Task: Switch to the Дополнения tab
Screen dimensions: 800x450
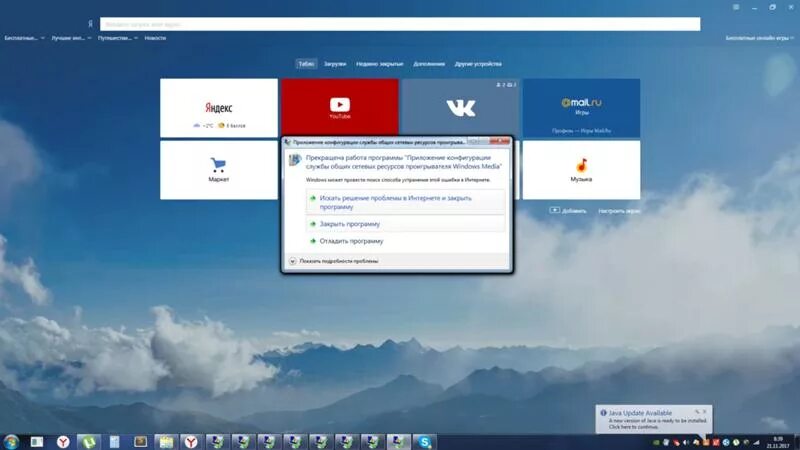Action: pyautogui.click(x=429, y=64)
